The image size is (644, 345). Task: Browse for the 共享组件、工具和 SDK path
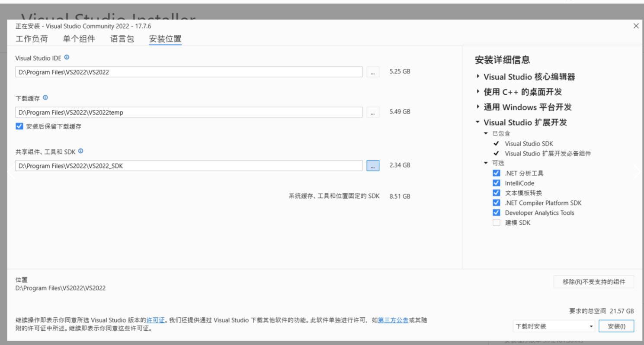373,165
